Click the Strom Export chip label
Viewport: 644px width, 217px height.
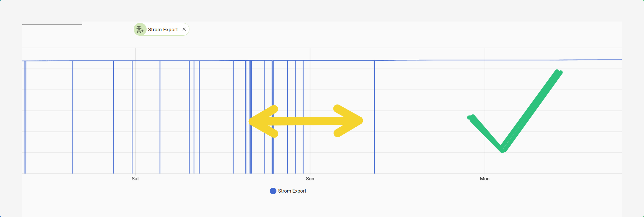pos(163,30)
